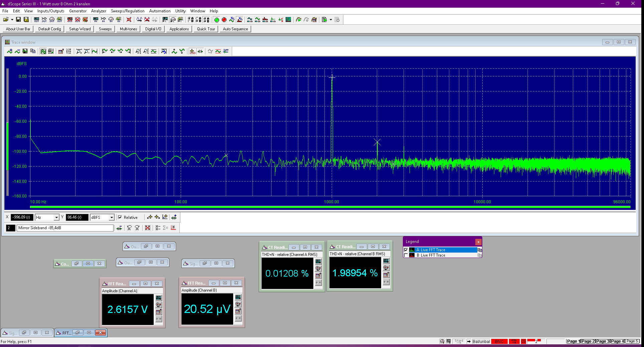Open the Analyzer menu

(99, 11)
